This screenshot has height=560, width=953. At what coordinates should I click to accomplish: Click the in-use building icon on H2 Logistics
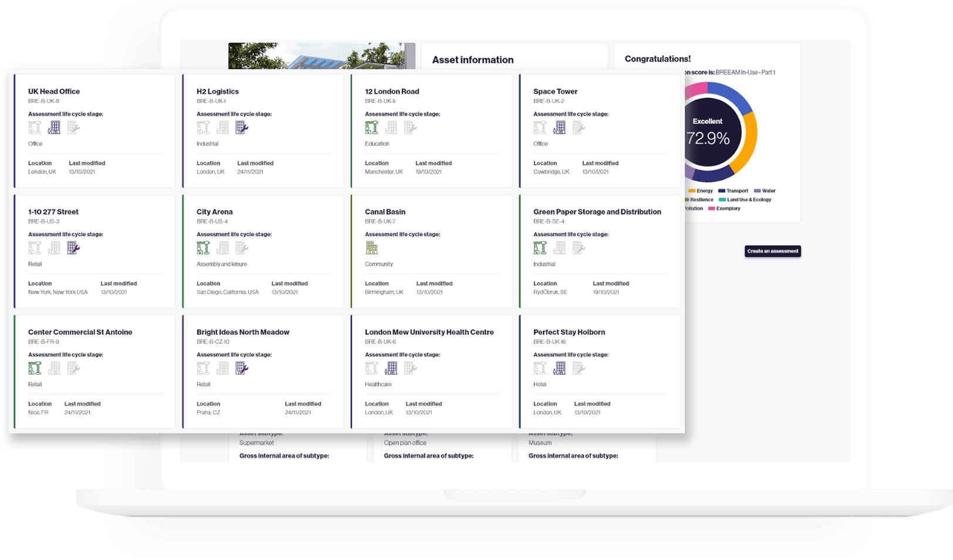point(222,127)
